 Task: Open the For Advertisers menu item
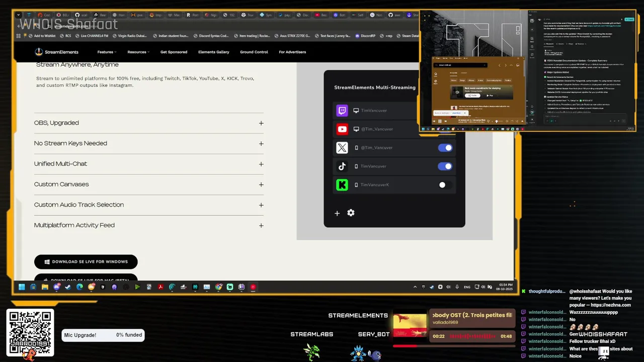292,52
